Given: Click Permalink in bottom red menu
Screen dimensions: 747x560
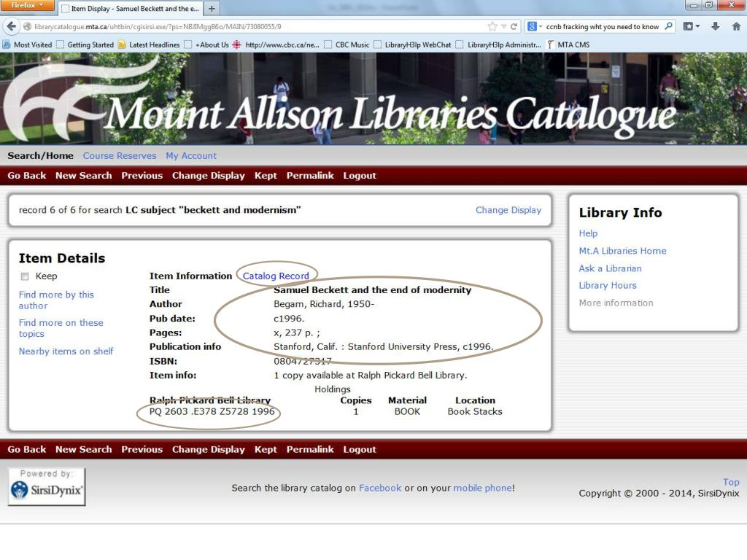Looking at the screenshot, I should tap(310, 449).
